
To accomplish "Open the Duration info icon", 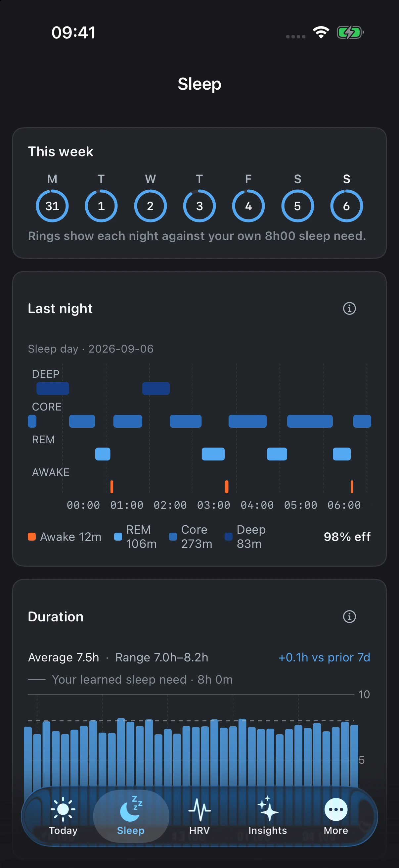I will click(349, 616).
